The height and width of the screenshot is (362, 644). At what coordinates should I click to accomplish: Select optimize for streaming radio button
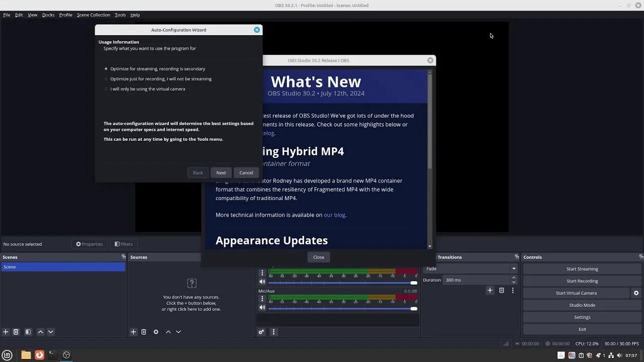(x=106, y=69)
